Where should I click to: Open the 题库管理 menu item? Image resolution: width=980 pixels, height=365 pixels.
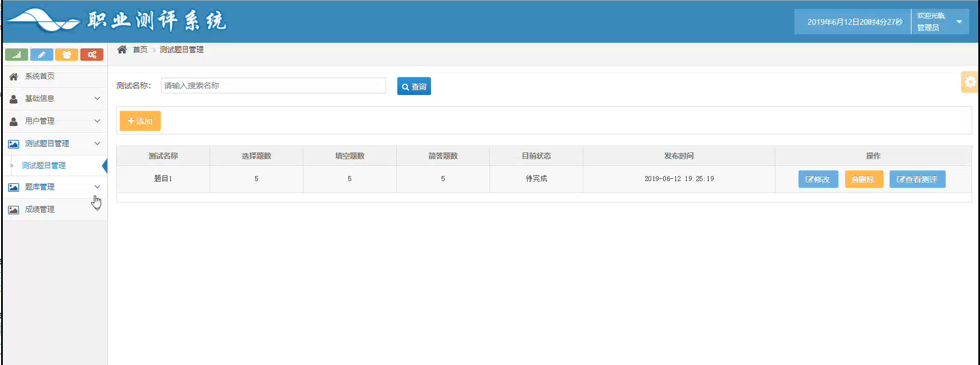tap(55, 187)
